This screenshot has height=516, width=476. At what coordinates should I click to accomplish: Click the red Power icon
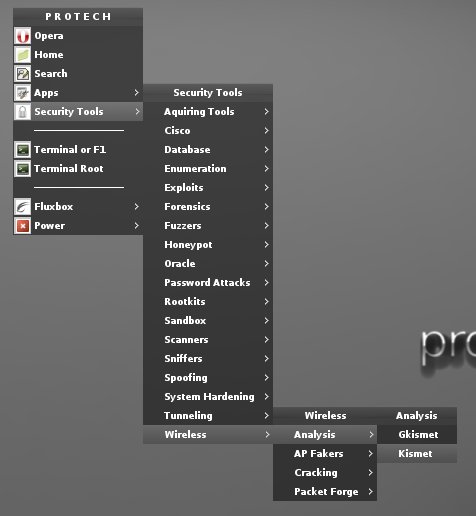tap(22, 226)
